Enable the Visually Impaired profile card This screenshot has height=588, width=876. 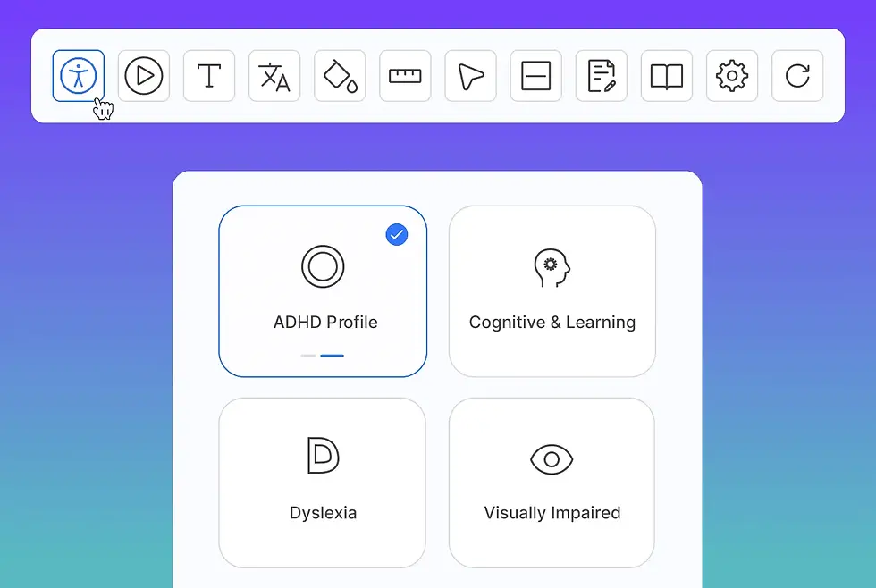(x=552, y=483)
